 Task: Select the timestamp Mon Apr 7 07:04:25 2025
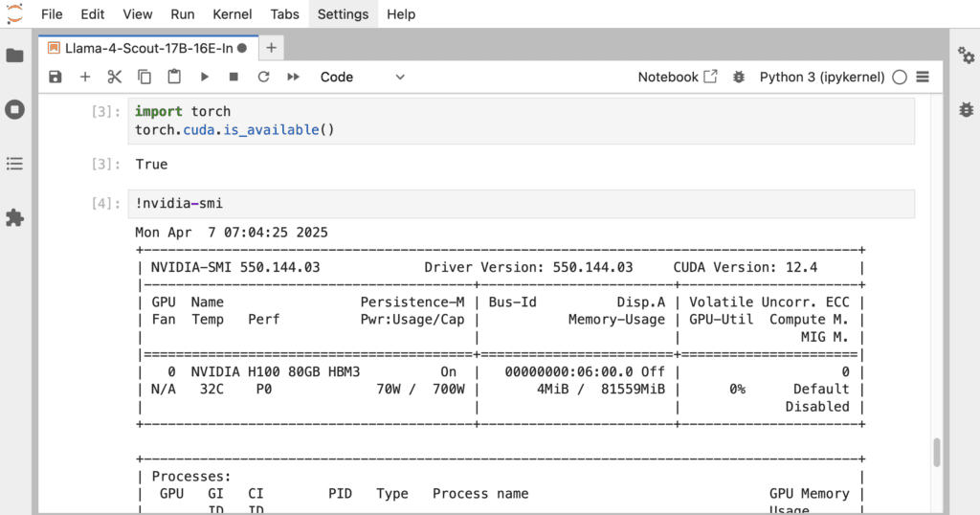(x=232, y=233)
